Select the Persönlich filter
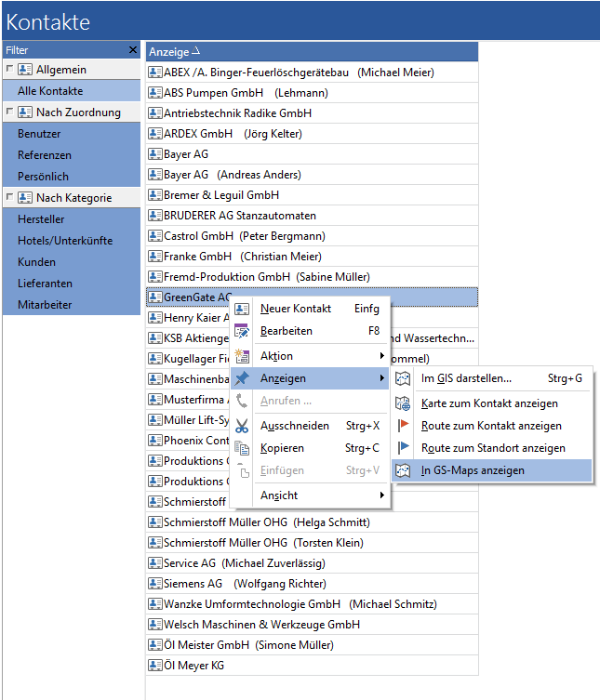This screenshot has width=600, height=700. (x=72, y=177)
